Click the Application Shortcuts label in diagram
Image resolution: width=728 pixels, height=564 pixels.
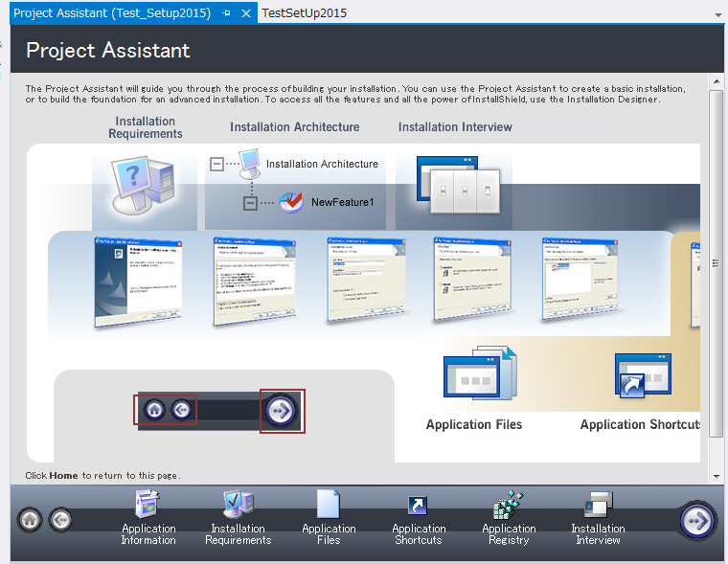640,424
